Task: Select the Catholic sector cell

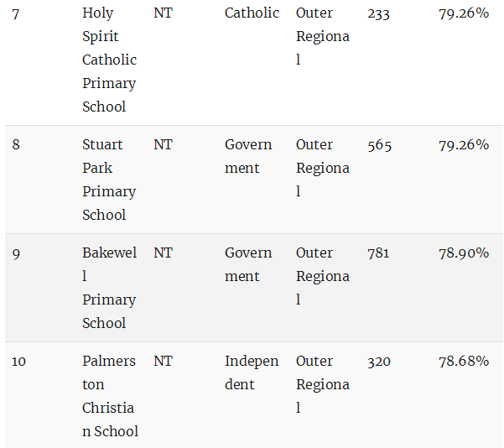Action: (x=252, y=13)
